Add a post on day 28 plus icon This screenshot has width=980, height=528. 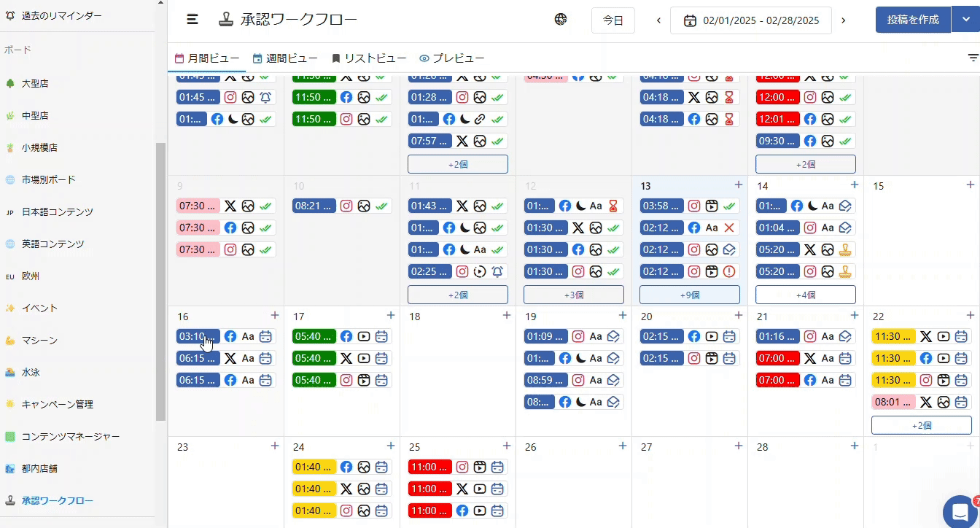(x=854, y=446)
